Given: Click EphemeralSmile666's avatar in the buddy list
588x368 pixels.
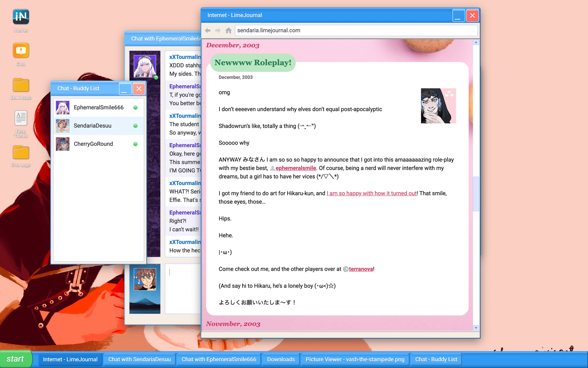Looking at the screenshot, I should 63,107.
